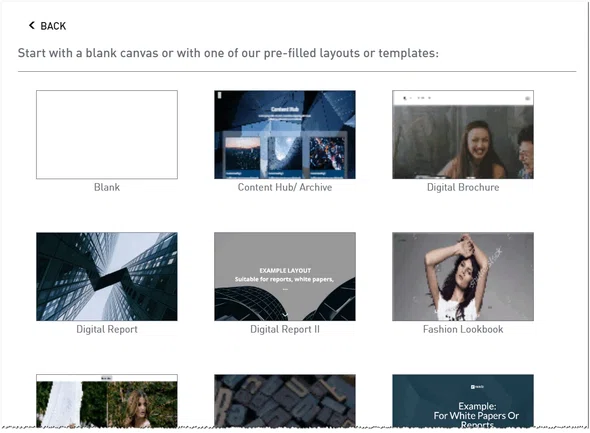The image size is (590, 433).
Task: Choose the Fashion Lookbook template image
Action: [463, 277]
